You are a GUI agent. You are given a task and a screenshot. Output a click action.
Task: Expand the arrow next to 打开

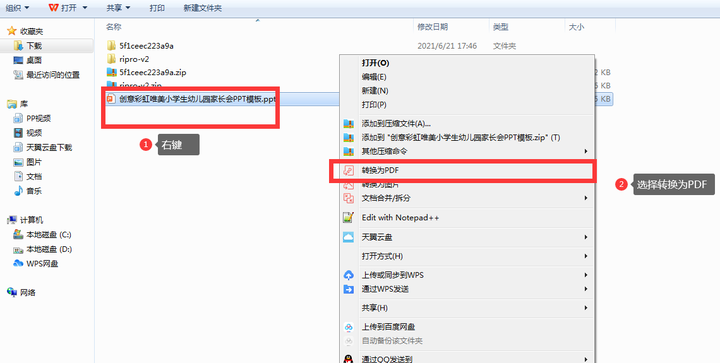(x=84, y=8)
